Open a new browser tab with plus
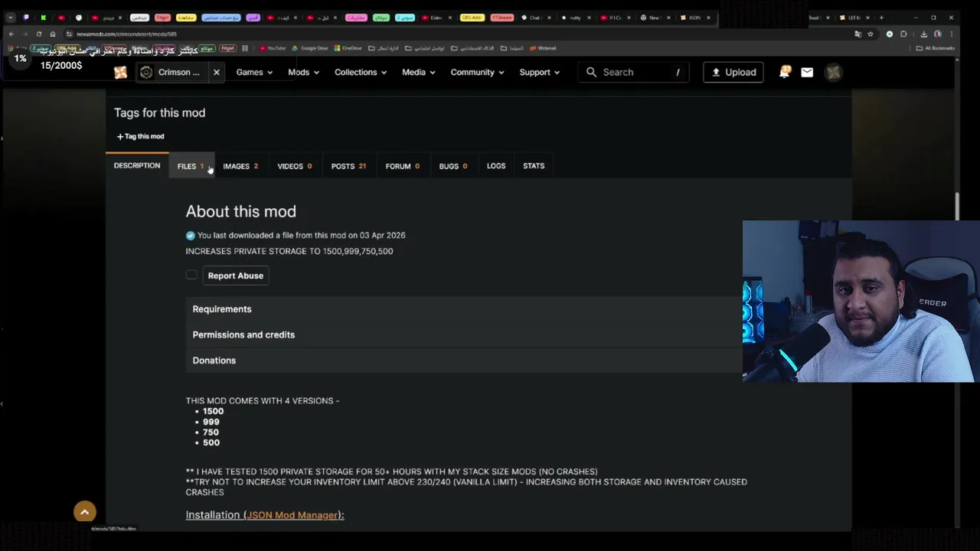The height and width of the screenshot is (551, 980). [x=881, y=18]
